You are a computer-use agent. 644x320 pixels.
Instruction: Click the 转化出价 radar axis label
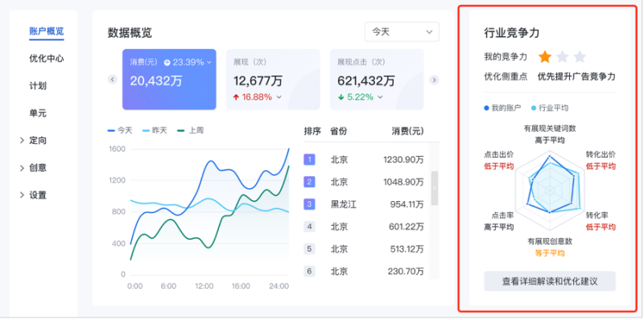click(x=601, y=154)
